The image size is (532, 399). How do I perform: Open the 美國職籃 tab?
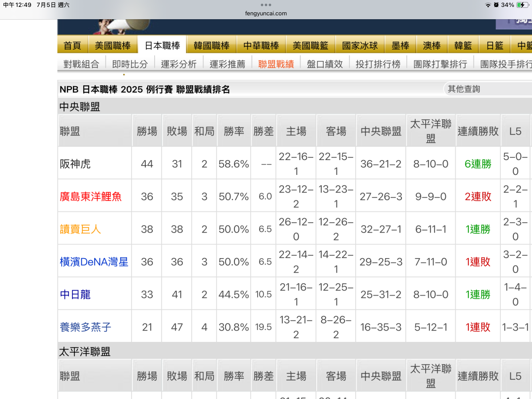click(310, 45)
